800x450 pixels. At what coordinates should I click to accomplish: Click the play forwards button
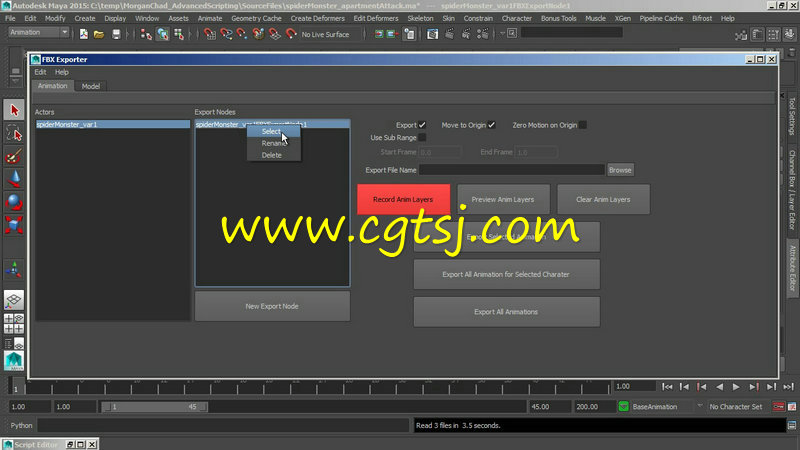tap(736, 387)
